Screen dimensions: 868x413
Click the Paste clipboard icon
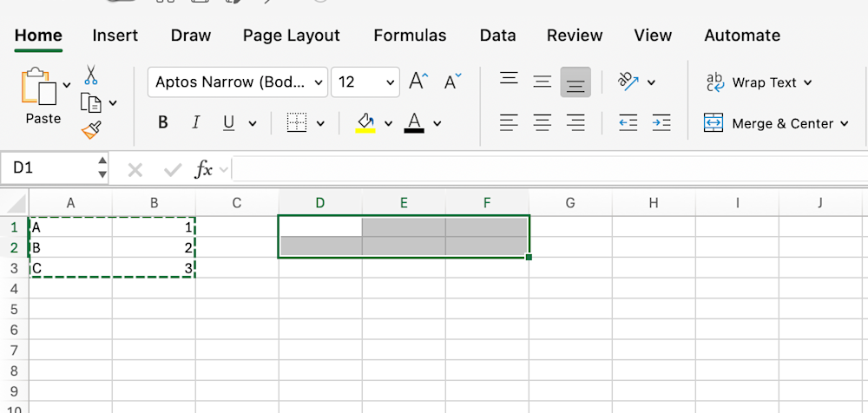[39, 86]
